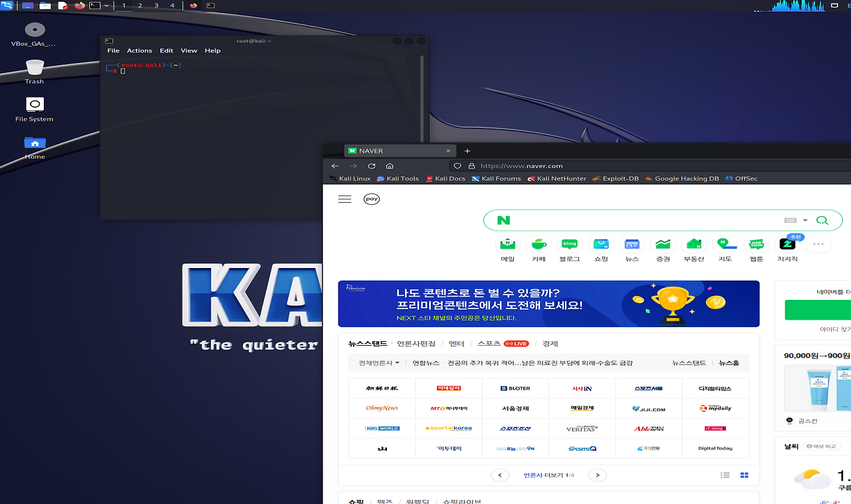Open the Exploit-DB bookmark
Screen dimensions: 851x504
[615, 178]
